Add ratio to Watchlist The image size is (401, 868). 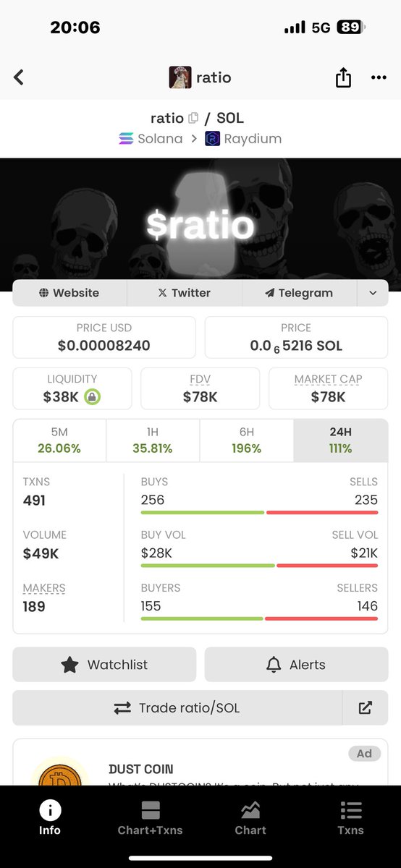click(104, 665)
